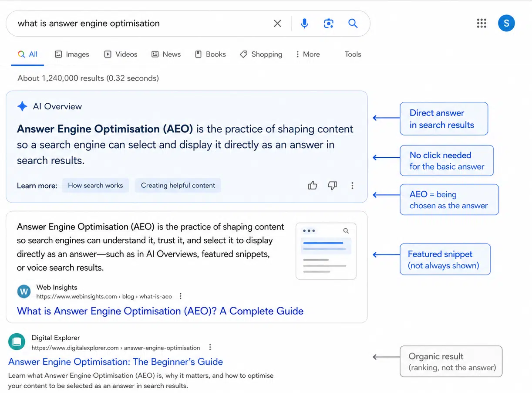Viewport: 532px width, 393px height.
Task: Click the 'How search works' chip
Action: pyautogui.click(x=95, y=185)
